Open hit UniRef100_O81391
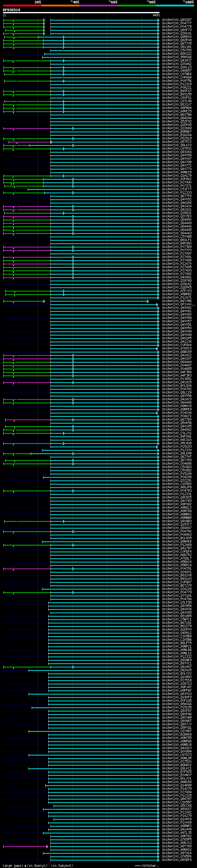Viewport: 197px width, 868px height. (177, 47)
